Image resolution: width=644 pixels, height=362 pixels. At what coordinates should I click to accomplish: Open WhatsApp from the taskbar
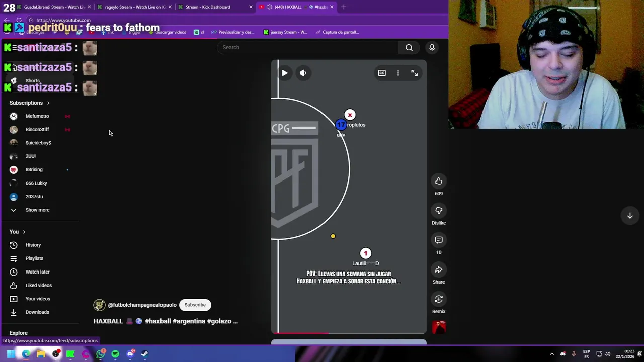point(100,354)
